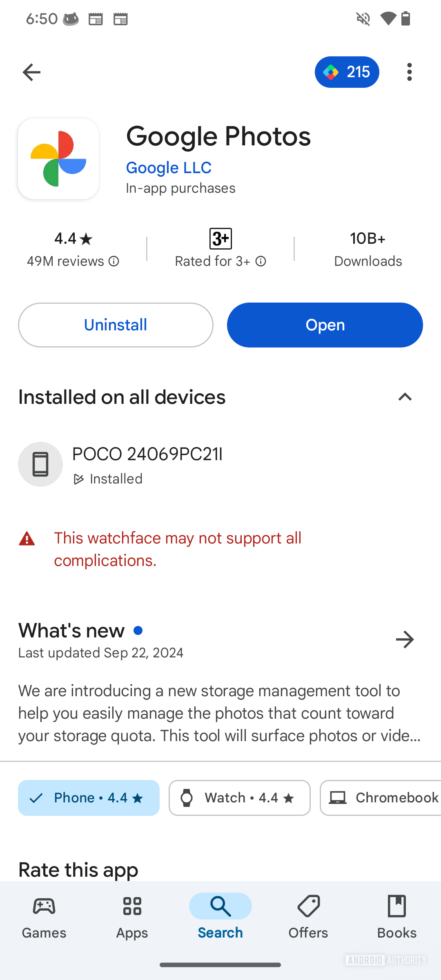Screen dimensions: 441x980
Task: Tap the red warning triangle icon
Action: 27,539
